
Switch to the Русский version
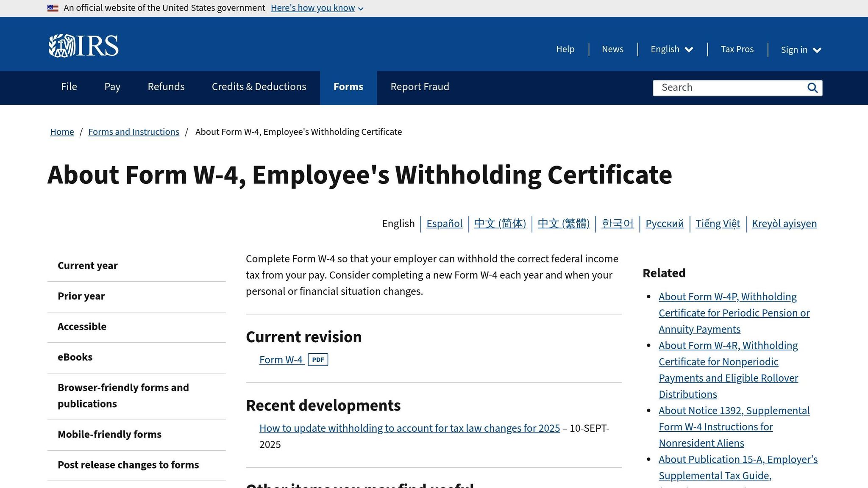[665, 224]
